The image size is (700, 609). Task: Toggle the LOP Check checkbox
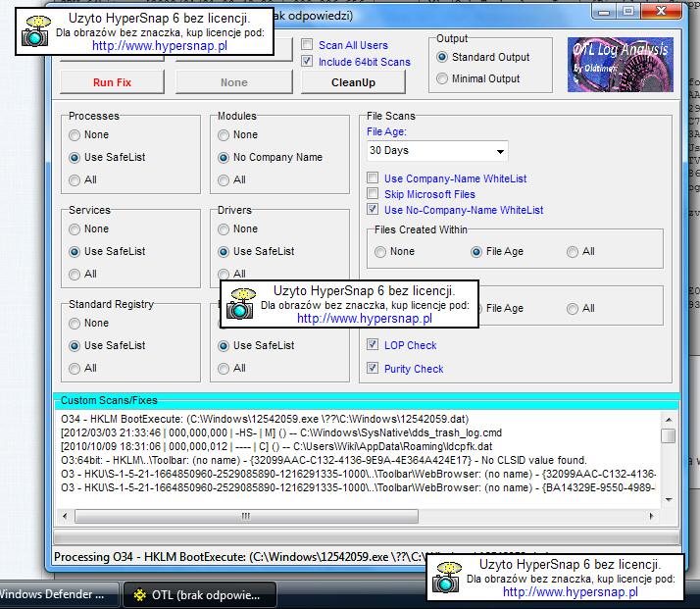point(373,344)
